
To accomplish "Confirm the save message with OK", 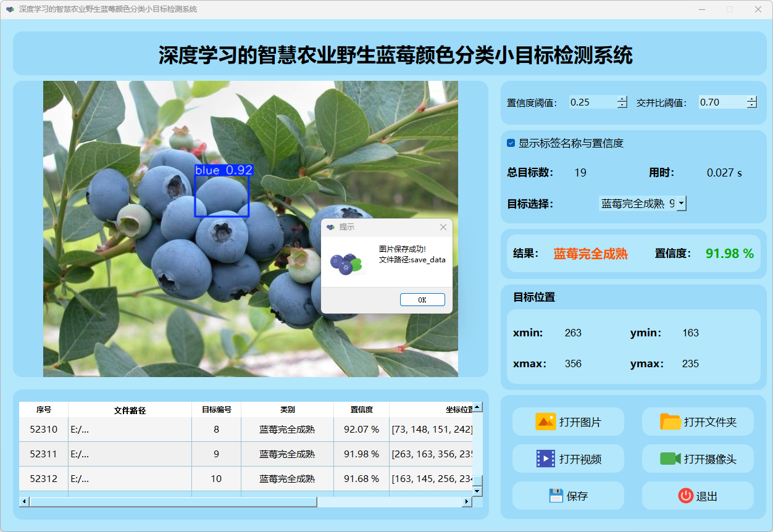I will tap(422, 300).
